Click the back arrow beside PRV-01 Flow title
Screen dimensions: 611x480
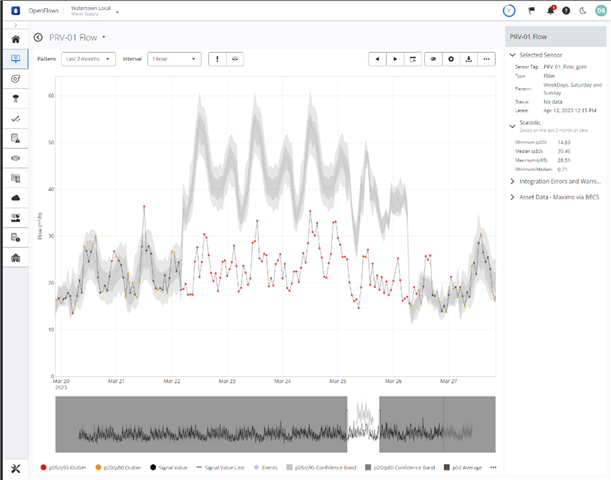[38, 38]
